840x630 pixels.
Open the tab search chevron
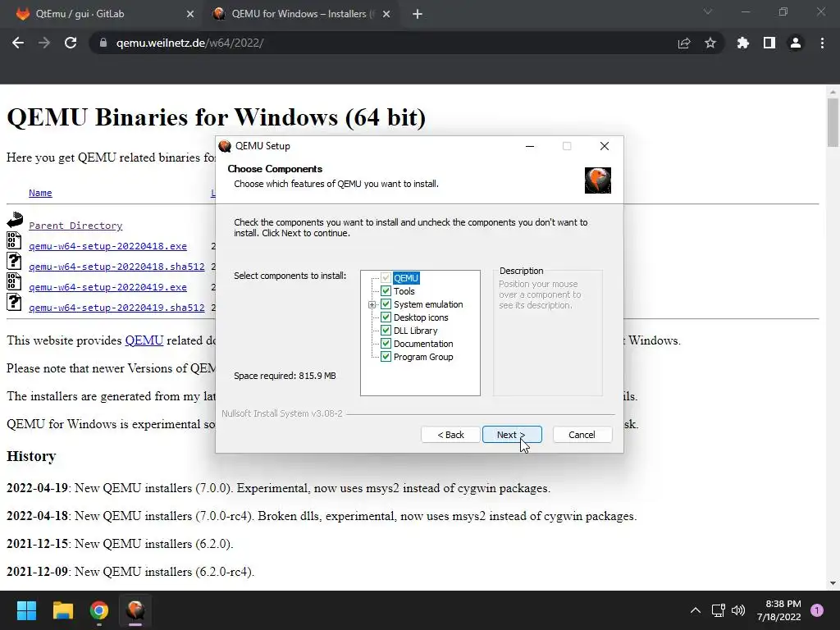[x=708, y=11]
